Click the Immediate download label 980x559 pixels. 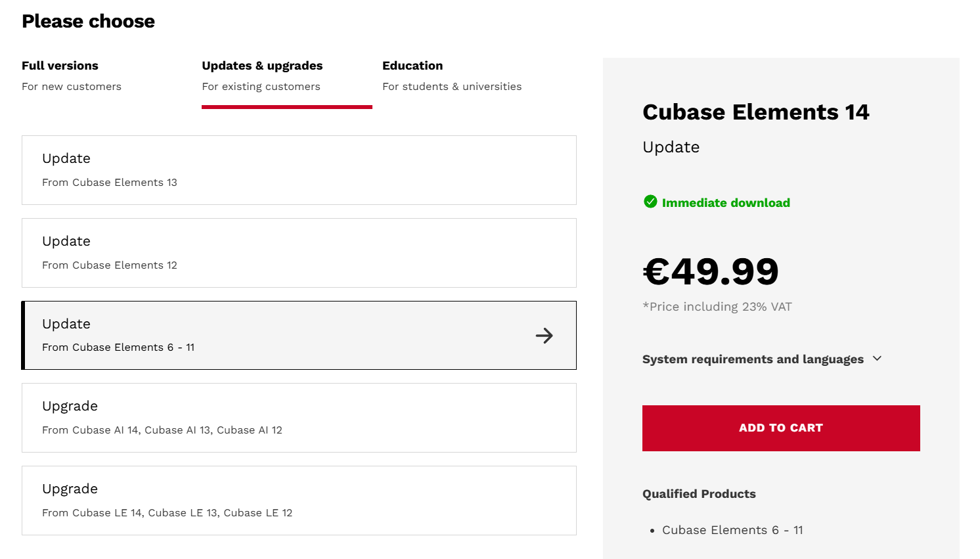726,203
